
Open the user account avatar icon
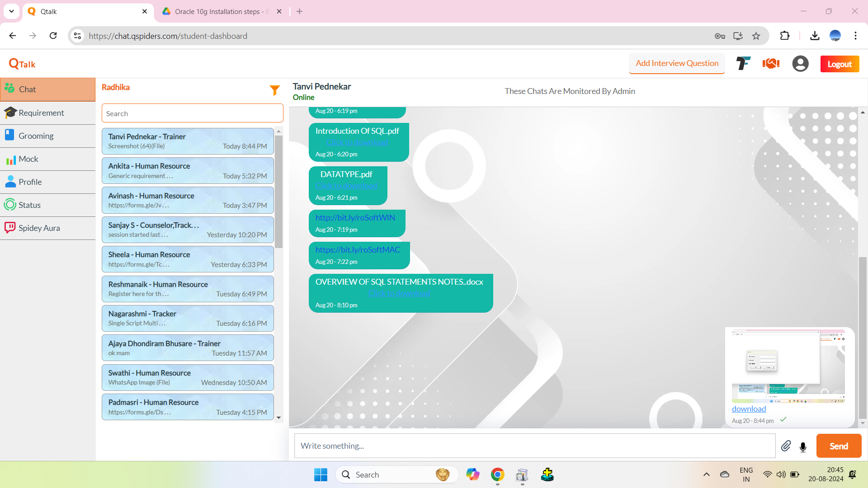coord(800,64)
